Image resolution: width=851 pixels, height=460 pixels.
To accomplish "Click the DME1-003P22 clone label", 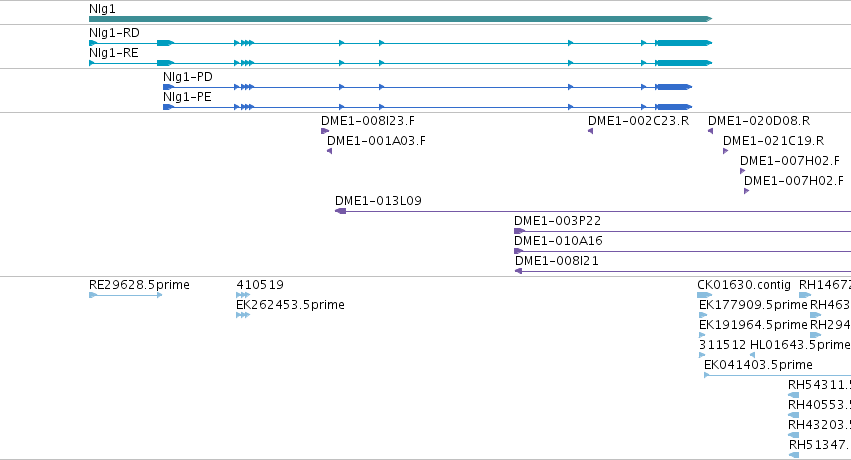I will tap(557, 221).
